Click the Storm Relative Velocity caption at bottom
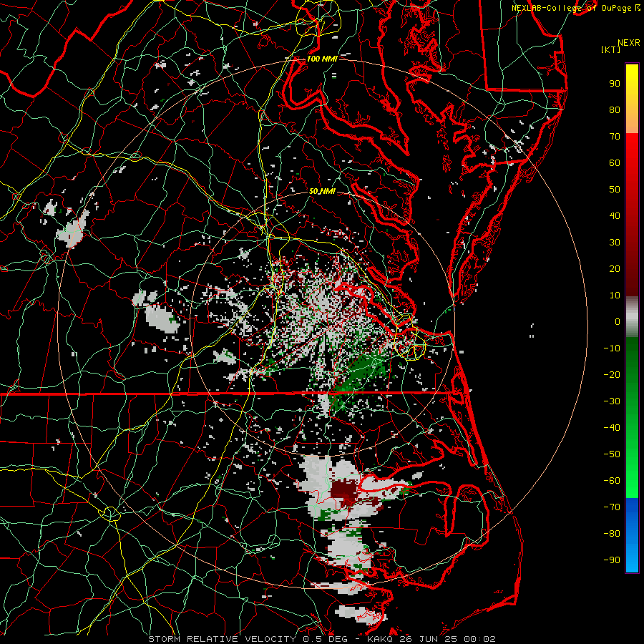Image resolution: width=644 pixels, height=644 pixels. [x=322, y=639]
